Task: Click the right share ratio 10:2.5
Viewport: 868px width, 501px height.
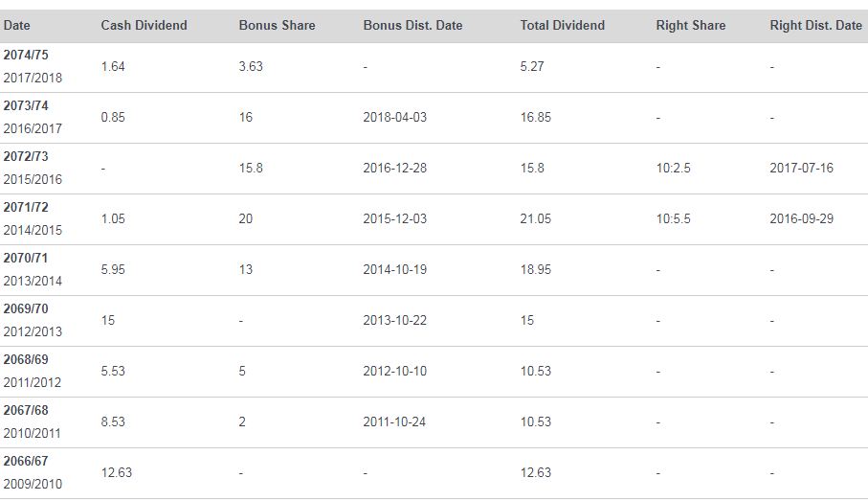Action: click(x=673, y=169)
